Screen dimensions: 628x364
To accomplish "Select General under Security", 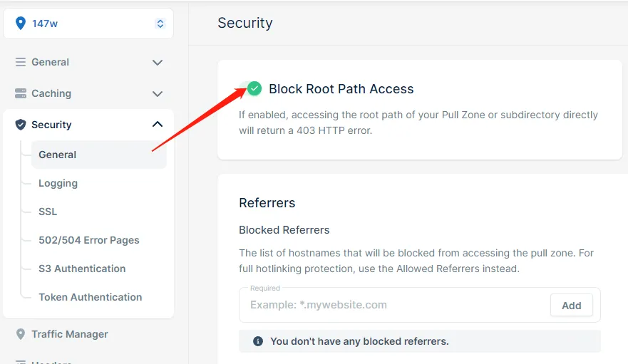I will [x=58, y=155].
